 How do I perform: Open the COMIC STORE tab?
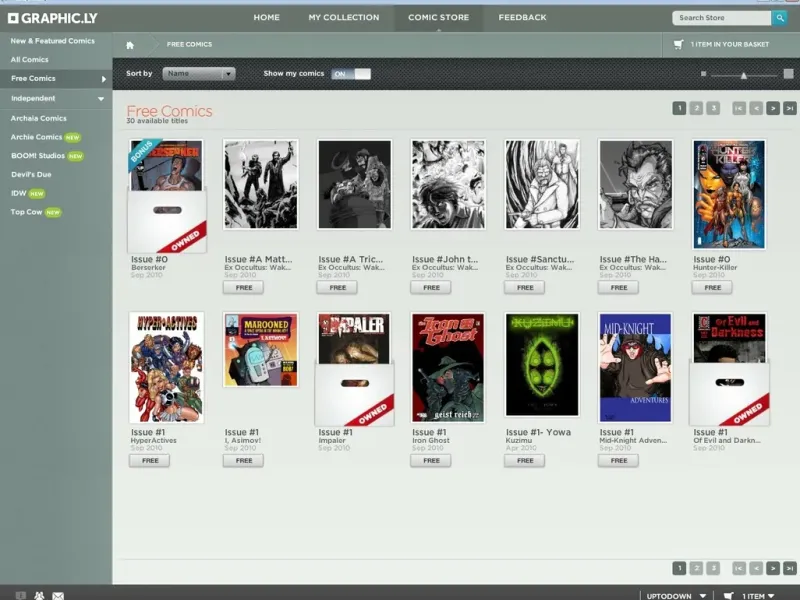coord(438,17)
